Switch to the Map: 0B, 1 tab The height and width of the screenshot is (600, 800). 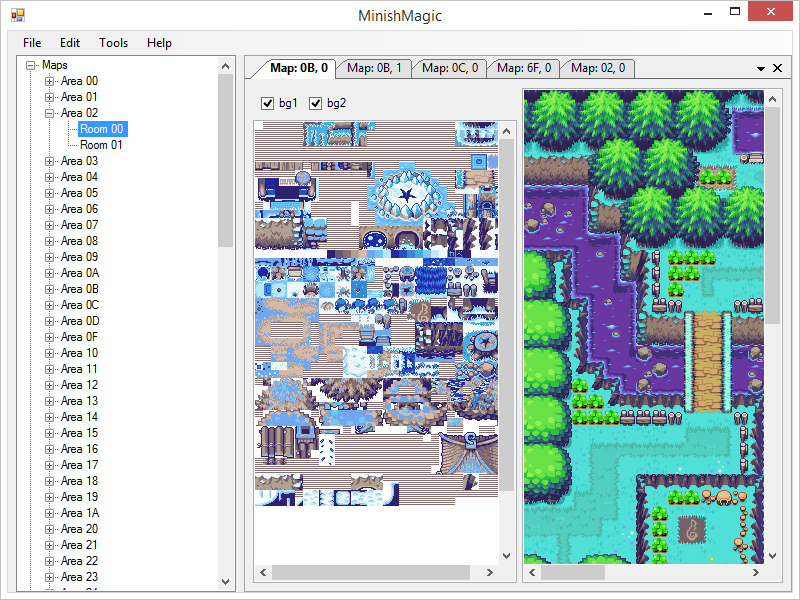(x=374, y=68)
